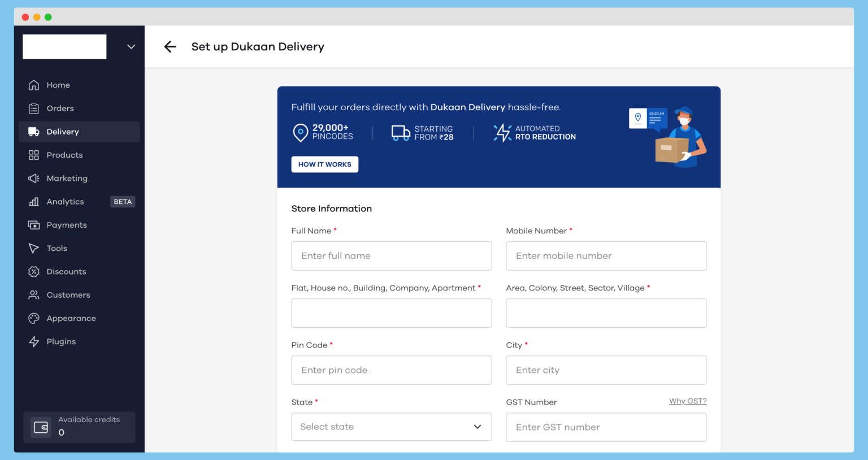
Task: Click the pincode location pin icon
Action: point(300,133)
